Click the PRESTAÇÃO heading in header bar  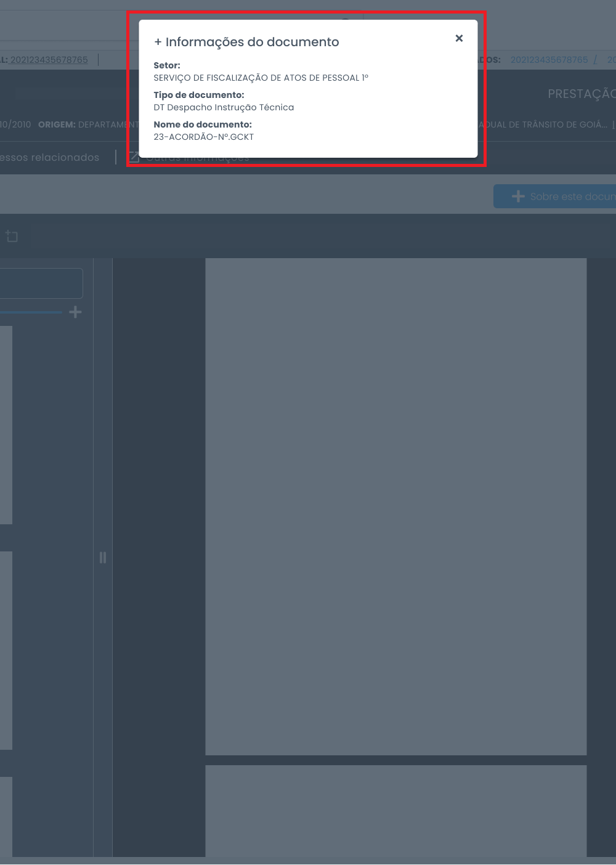[x=581, y=94]
